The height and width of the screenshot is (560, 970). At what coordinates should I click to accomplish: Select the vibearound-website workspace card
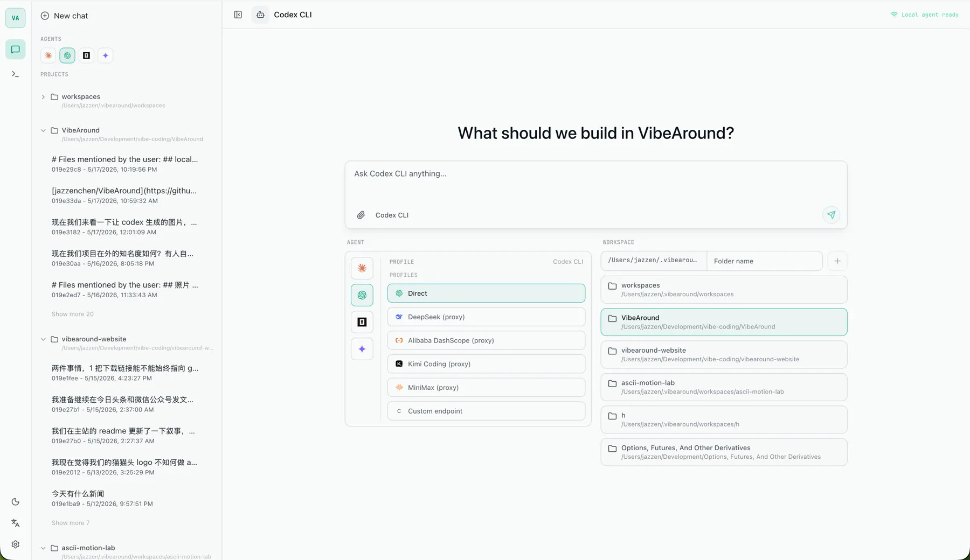[724, 355]
